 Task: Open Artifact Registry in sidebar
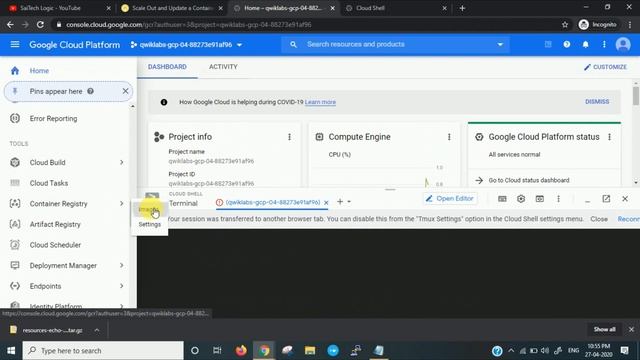pos(55,224)
